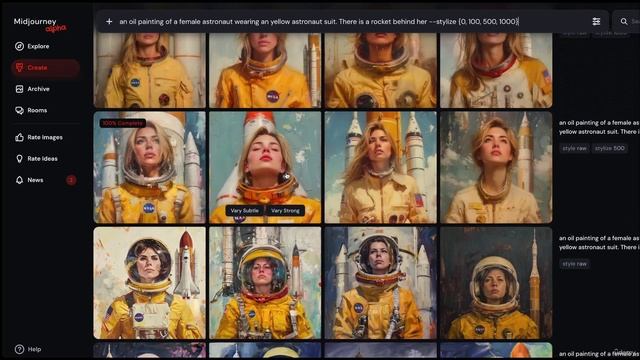640x360 pixels.
Task: Click the Rooms chat bubbles icon
Action: (19, 110)
